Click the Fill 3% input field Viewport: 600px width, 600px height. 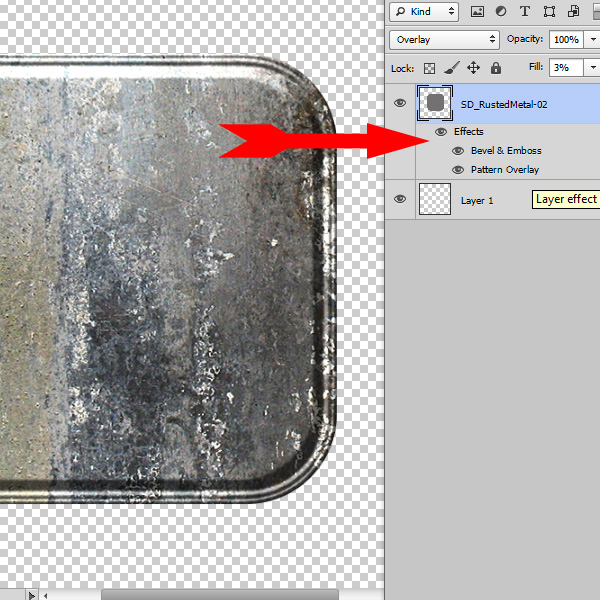click(566, 68)
